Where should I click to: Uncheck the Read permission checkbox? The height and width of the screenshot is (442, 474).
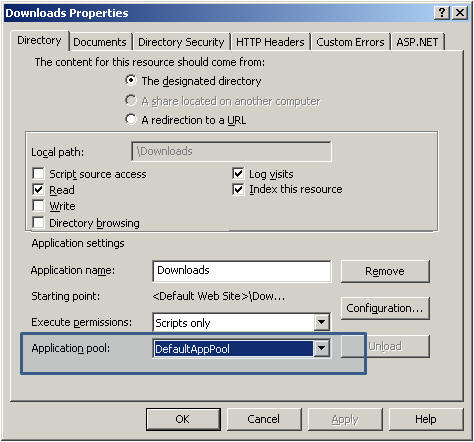(x=38, y=190)
